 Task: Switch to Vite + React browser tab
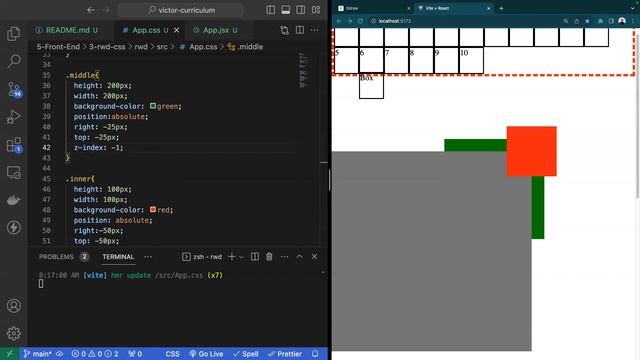[x=453, y=8]
